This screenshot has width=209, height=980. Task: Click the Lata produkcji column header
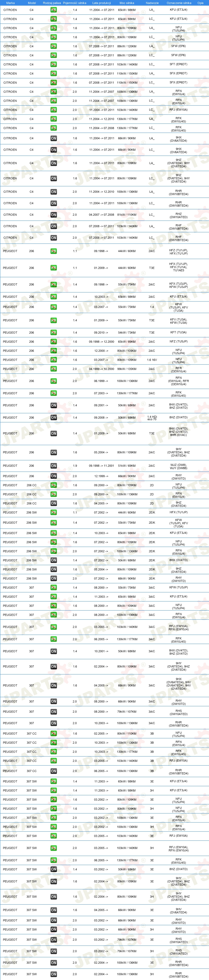(x=102, y=3)
